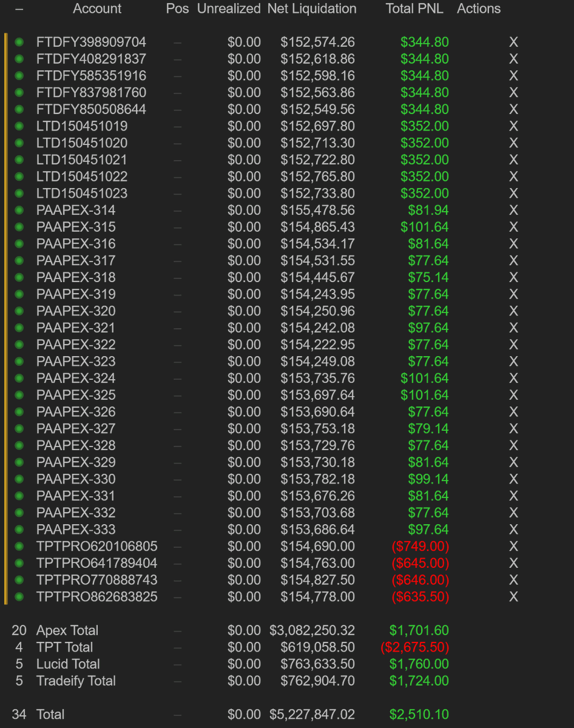Viewport: 574px width, 728px height.
Task: Select account name PAAPEX-317
Action: coord(76,261)
